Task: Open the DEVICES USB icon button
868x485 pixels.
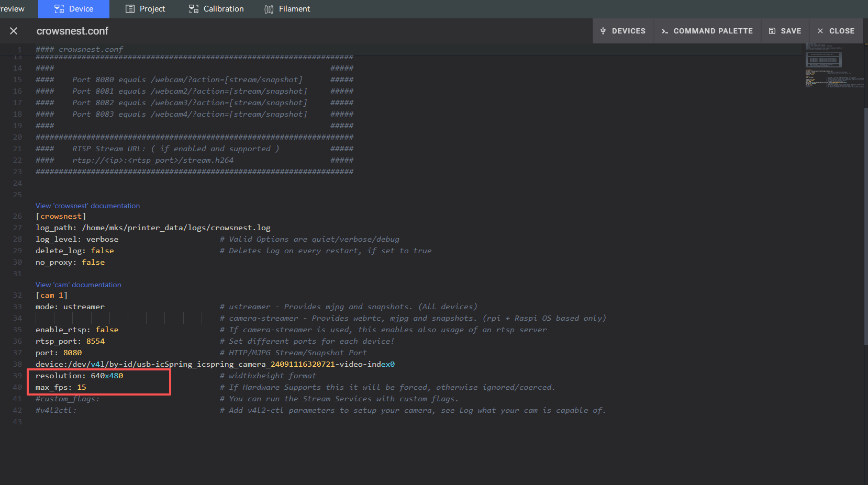Action: (603, 31)
